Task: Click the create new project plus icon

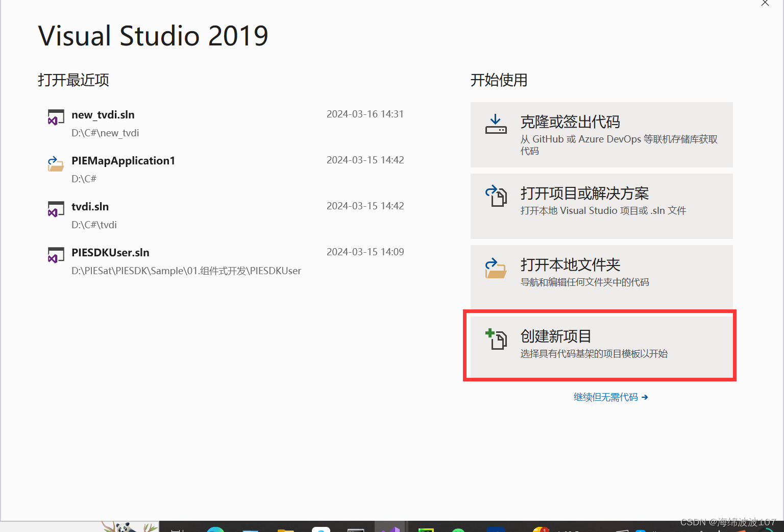Action: tap(496, 339)
